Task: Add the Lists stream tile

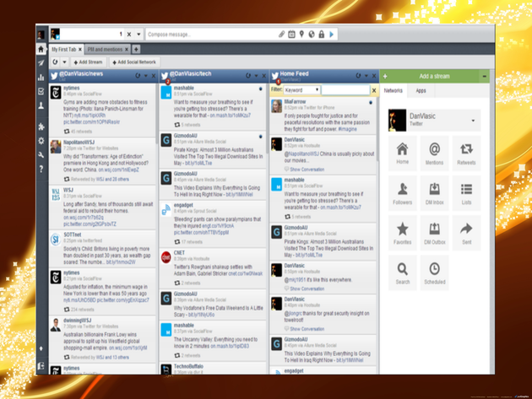Action: (x=466, y=193)
